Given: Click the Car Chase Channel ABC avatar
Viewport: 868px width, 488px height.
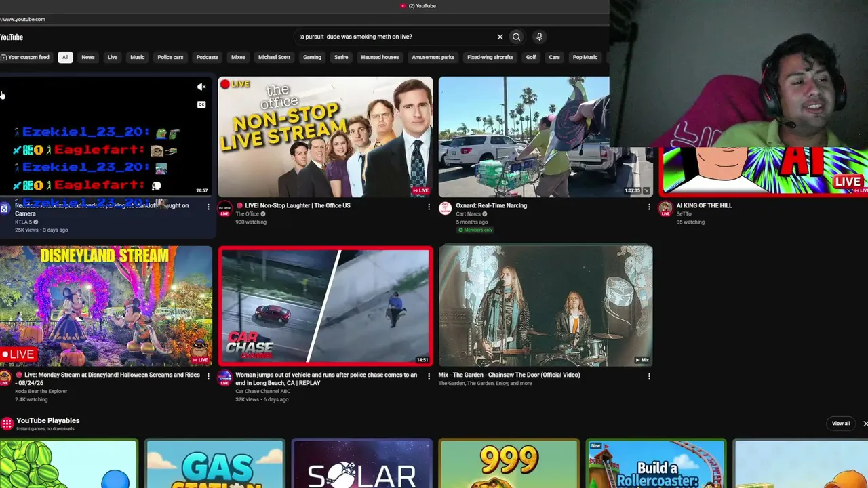Looking at the screenshot, I should coord(224,378).
